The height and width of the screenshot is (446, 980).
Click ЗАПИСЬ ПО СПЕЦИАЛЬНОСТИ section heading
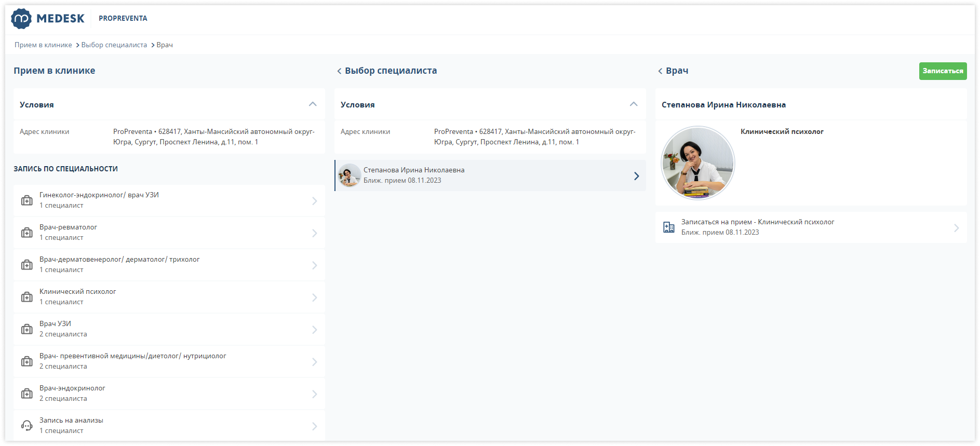coord(65,169)
